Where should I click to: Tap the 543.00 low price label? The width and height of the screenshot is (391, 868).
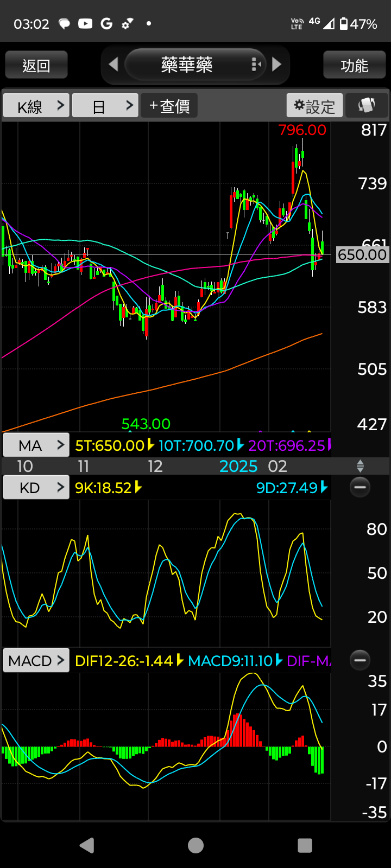(146, 424)
